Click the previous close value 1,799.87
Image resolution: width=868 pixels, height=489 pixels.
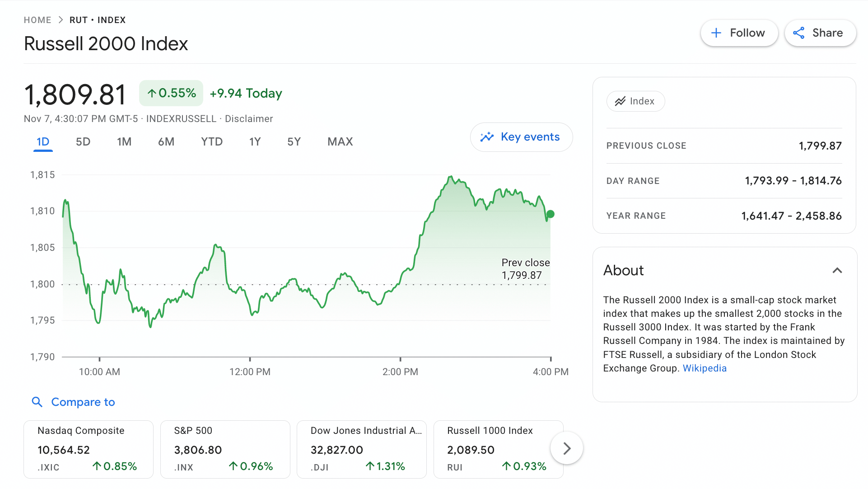pos(820,146)
